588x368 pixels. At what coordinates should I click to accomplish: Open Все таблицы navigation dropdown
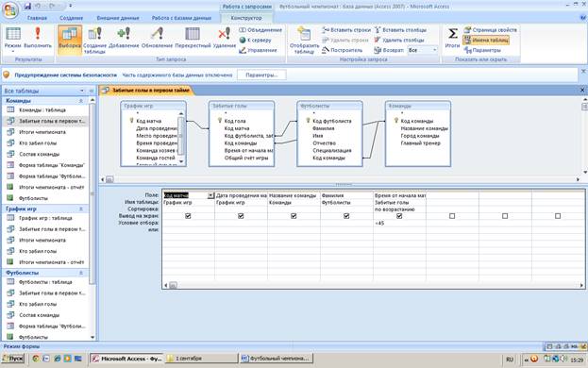tap(82, 91)
